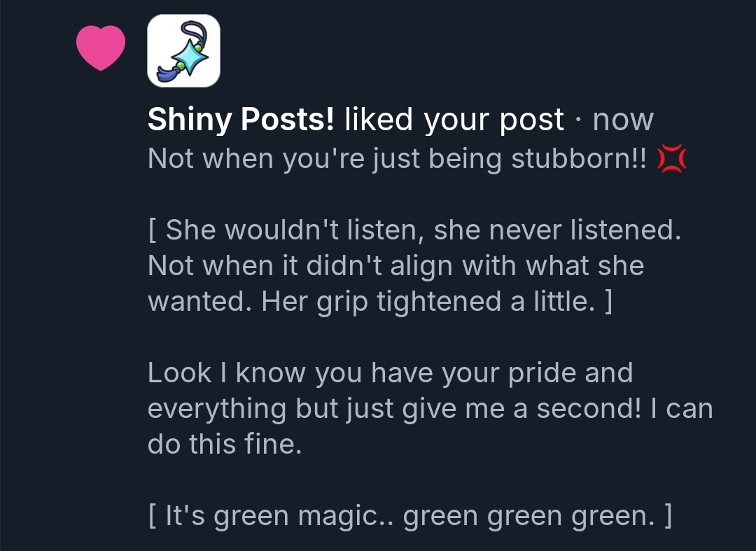The width and height of the screenshot is (756, 551).
Task: Click the "do this fine." line
Action: click(225, 445)
